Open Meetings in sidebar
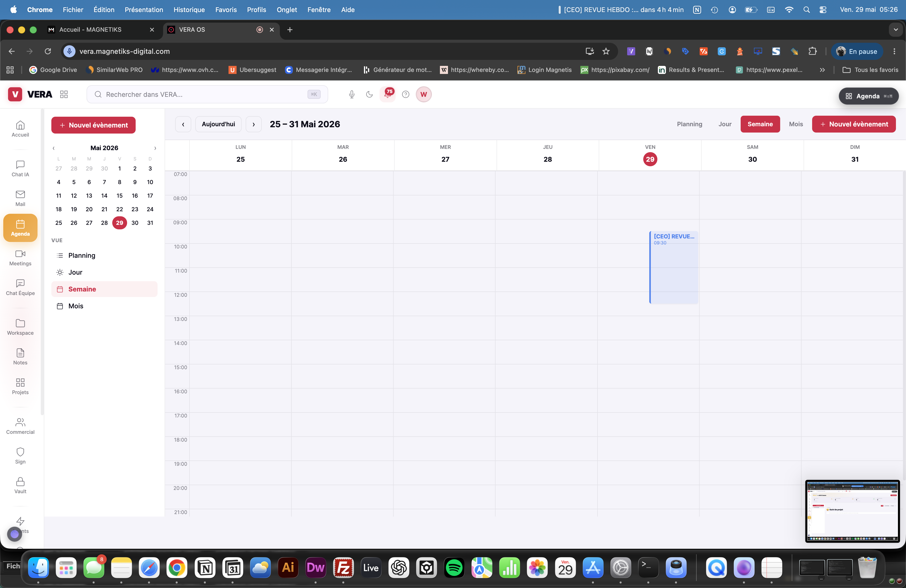 point(20,258)
